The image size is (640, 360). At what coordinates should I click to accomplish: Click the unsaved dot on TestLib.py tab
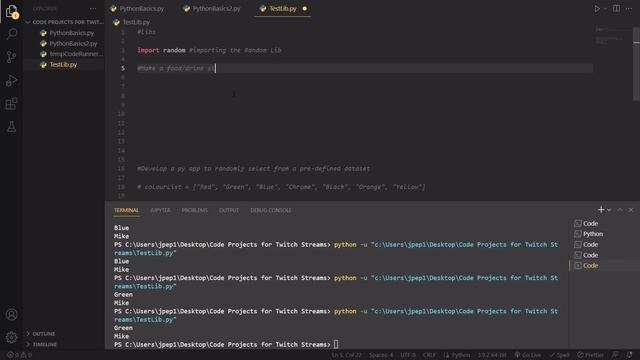click(x=305, y=9)
